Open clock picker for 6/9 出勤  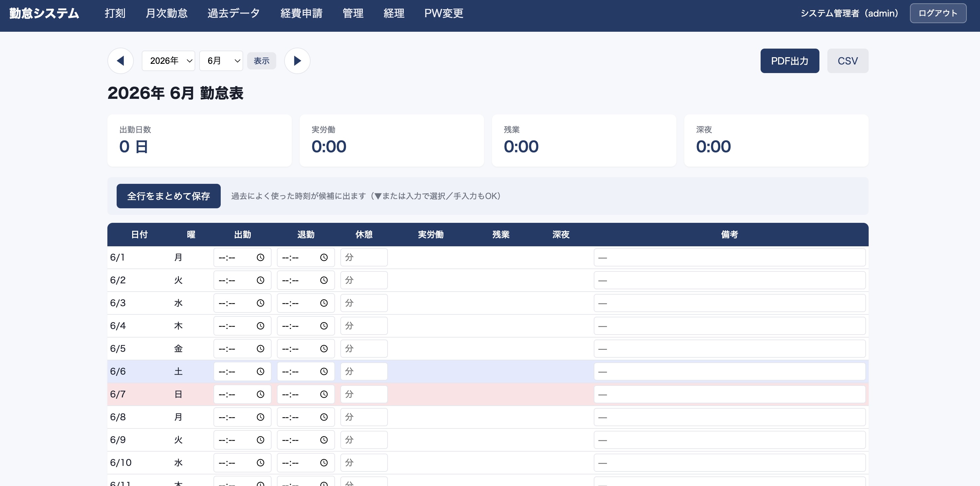click(260, 440)
